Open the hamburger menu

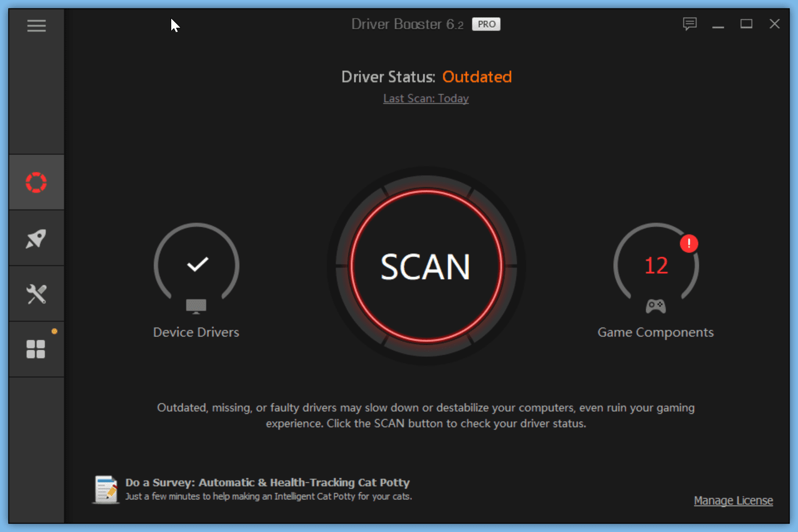(36, 25)
